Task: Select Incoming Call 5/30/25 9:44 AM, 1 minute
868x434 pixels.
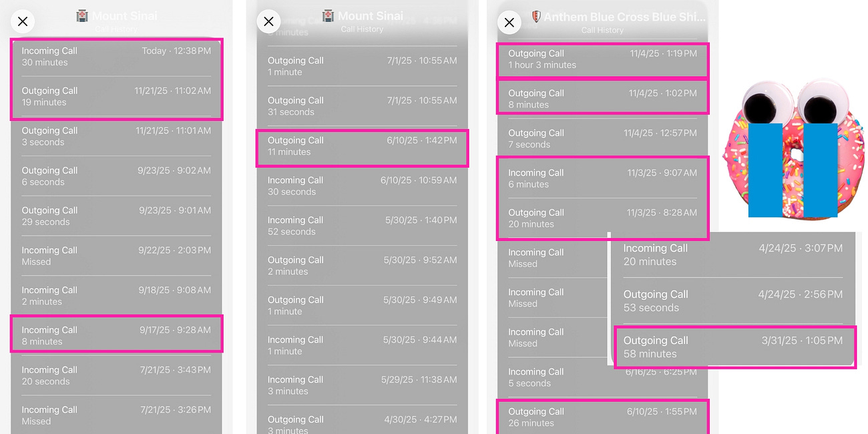Action: [x=363, y=345]
